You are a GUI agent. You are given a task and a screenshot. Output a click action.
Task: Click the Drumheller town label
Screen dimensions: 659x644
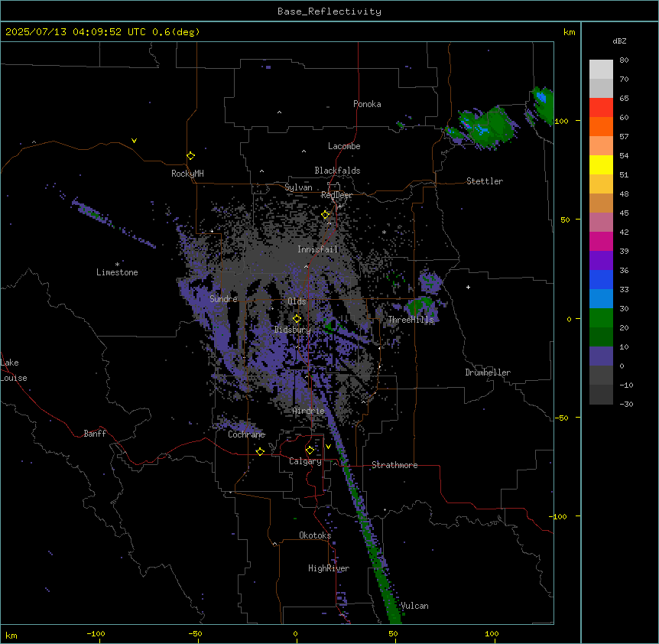[488, 372]
